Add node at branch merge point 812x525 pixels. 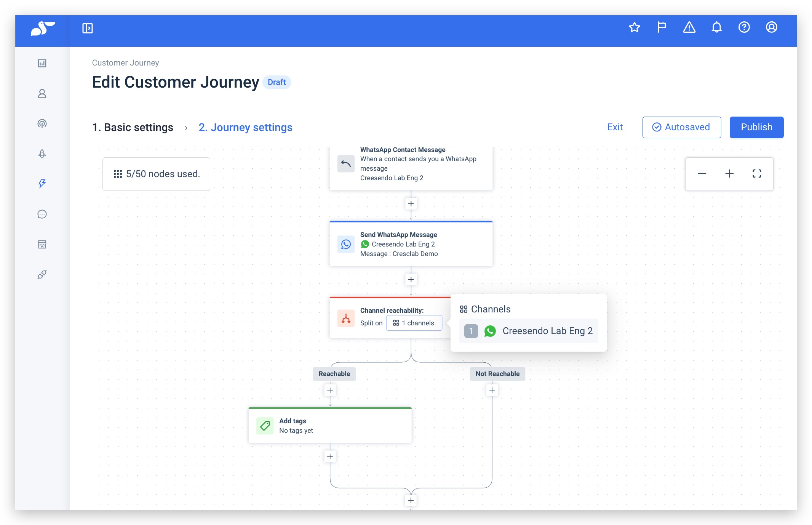pyautogui.click(x=411, y=500)
